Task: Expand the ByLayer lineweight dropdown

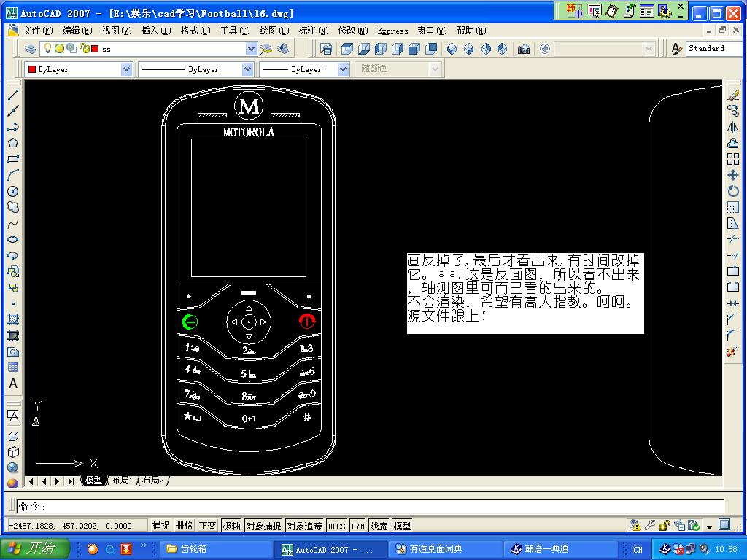Action: [343, 69]
